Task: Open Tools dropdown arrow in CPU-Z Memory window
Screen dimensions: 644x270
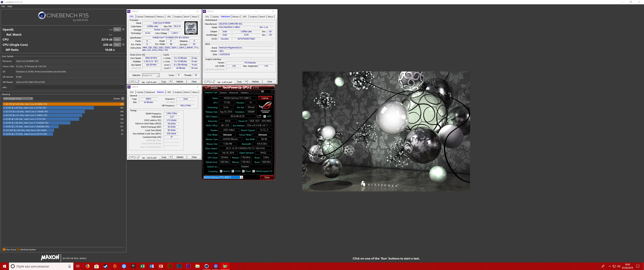Action: pyautogui.click(x=171, y=157)
